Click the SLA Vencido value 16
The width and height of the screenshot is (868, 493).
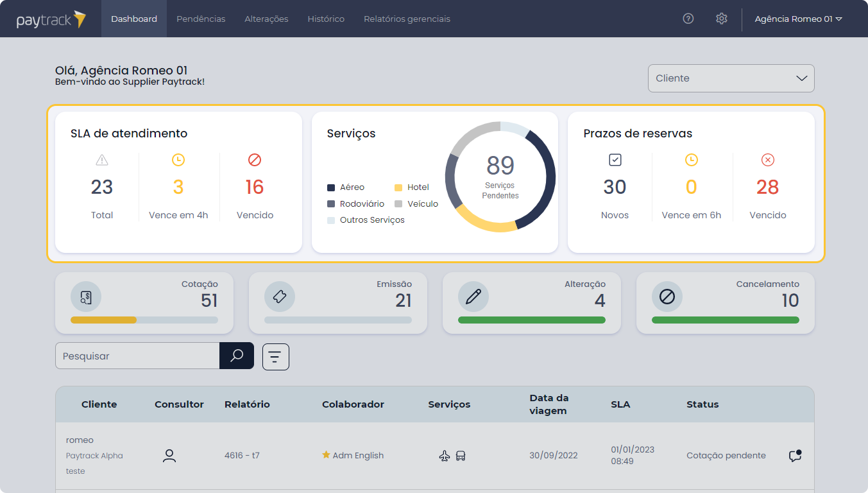pos(255,187)
